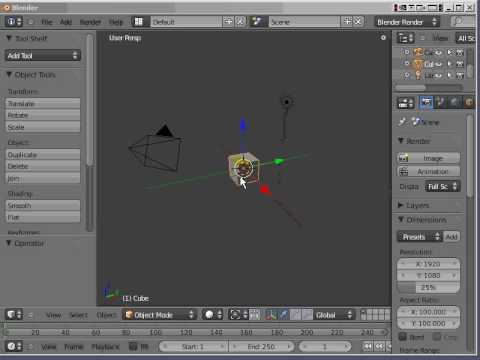The height and width of the screenshot is (360, 480).
Task: Open the Info editor type selector icon
Action: click(x=14, y=22)
